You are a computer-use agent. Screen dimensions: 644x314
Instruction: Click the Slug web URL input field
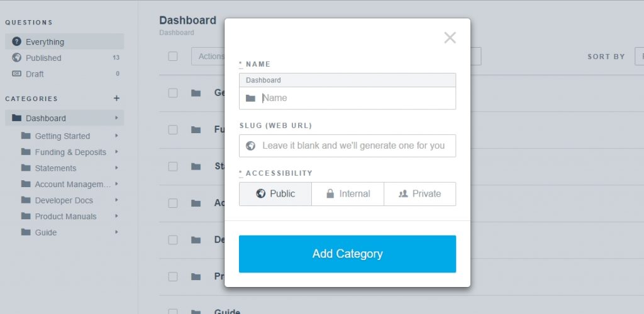pyautogui.click(x=347, y=146)
